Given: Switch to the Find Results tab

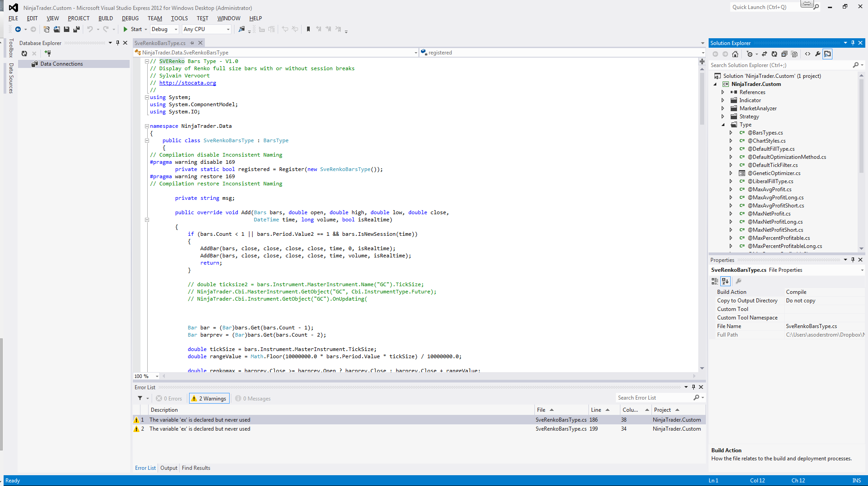Looking at the screenshot, I should [196, 468].
